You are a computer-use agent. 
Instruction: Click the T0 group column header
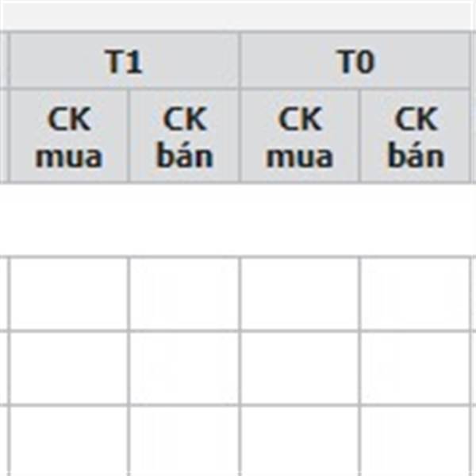[355, 61]
